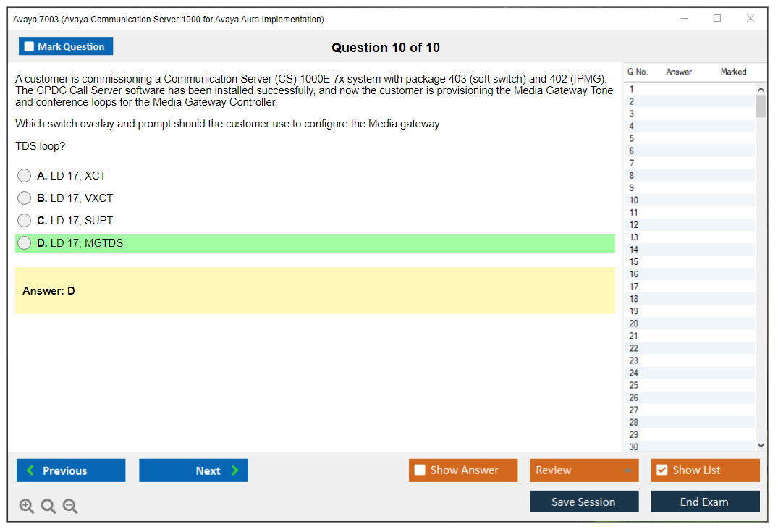Jump to question 10 in the list
The image size is (778, 532).
[634, 200]
